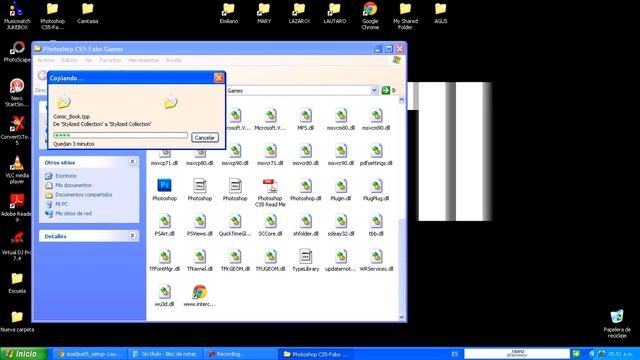640x360 pixels.
Task: Select the shfolder.dll file
Action: [x=305, y=225]
